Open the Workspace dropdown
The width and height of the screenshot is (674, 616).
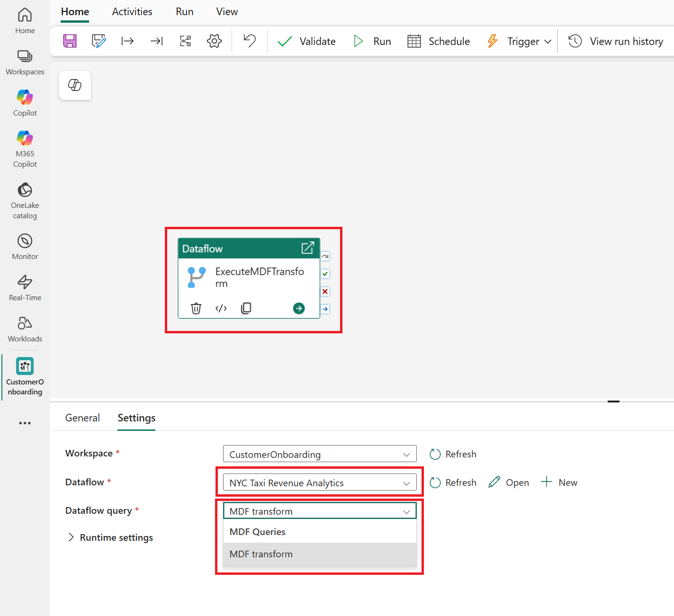click(x=320, y=454)
